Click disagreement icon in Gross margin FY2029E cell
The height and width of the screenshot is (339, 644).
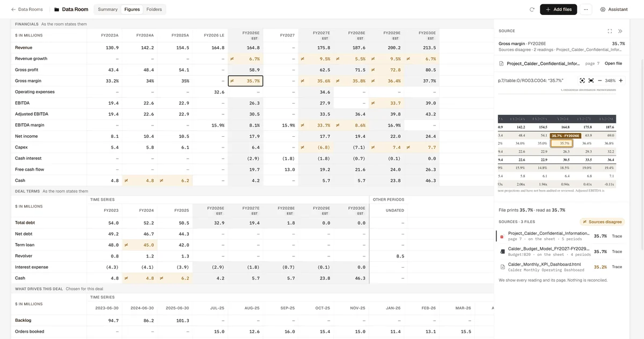coord(374,81)
